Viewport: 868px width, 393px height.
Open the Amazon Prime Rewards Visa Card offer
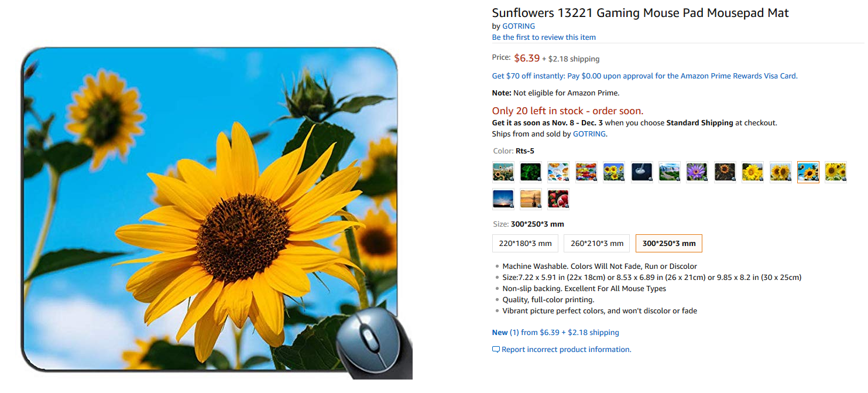point(644,76)
